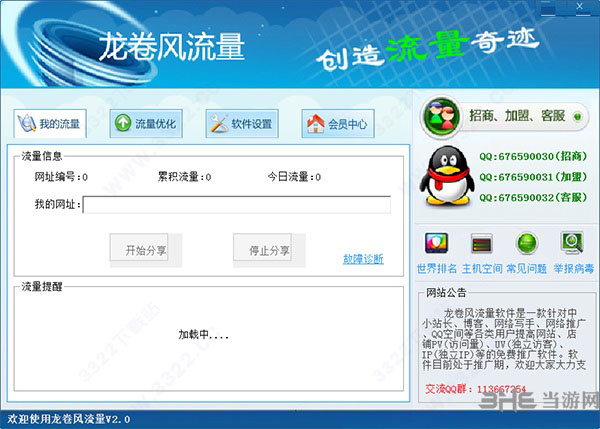This screenshot has height=429, width=600.
Task: Click the 加载中.... message
Action: click(203, 335)
